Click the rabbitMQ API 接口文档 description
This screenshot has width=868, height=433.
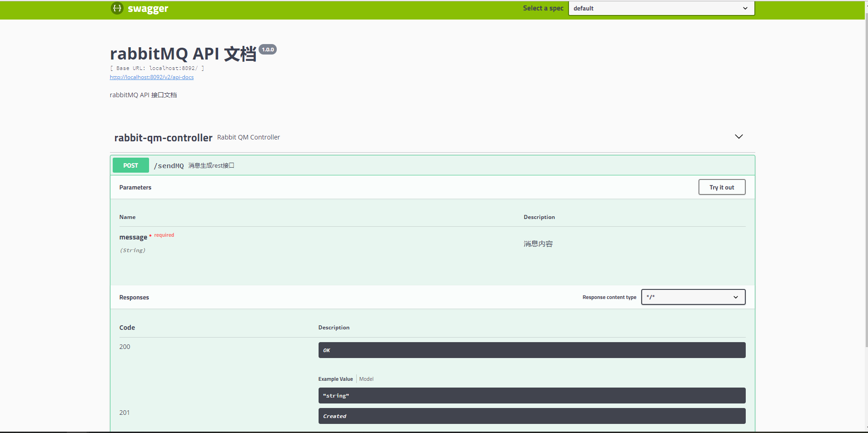point(143,95)
